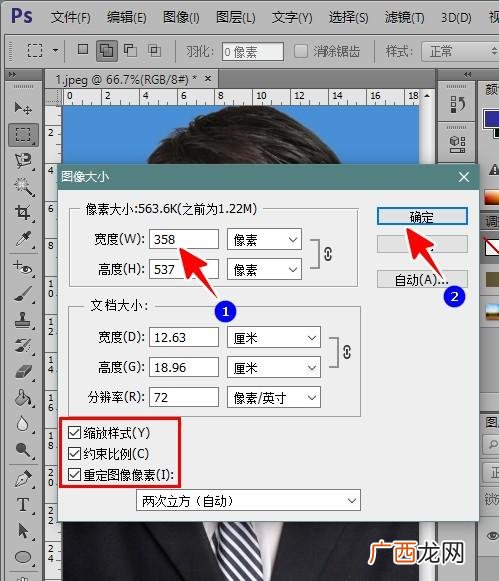Toggle pixel width-height link chain icon
Image resolution: width=499 pixels, height=581 pixels.
[328, 254]
